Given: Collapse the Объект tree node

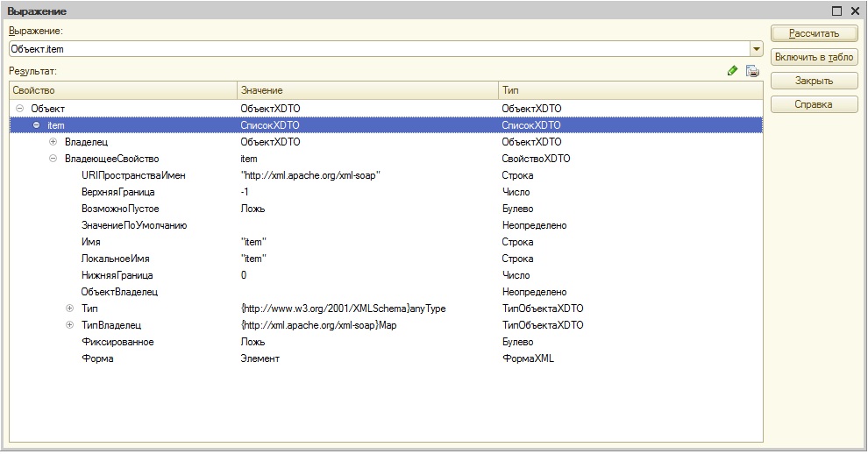Looking at the screenshot, I should [20, 109].
